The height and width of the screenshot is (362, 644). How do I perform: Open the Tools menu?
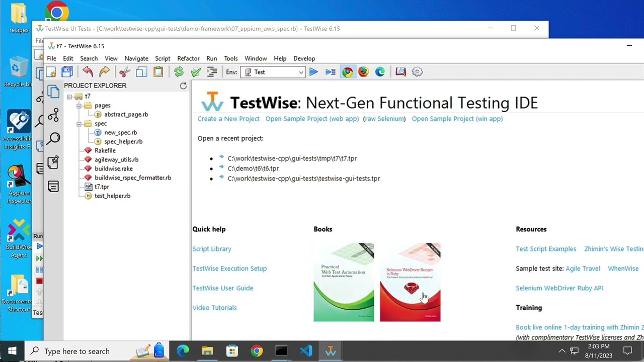(231, 59)
